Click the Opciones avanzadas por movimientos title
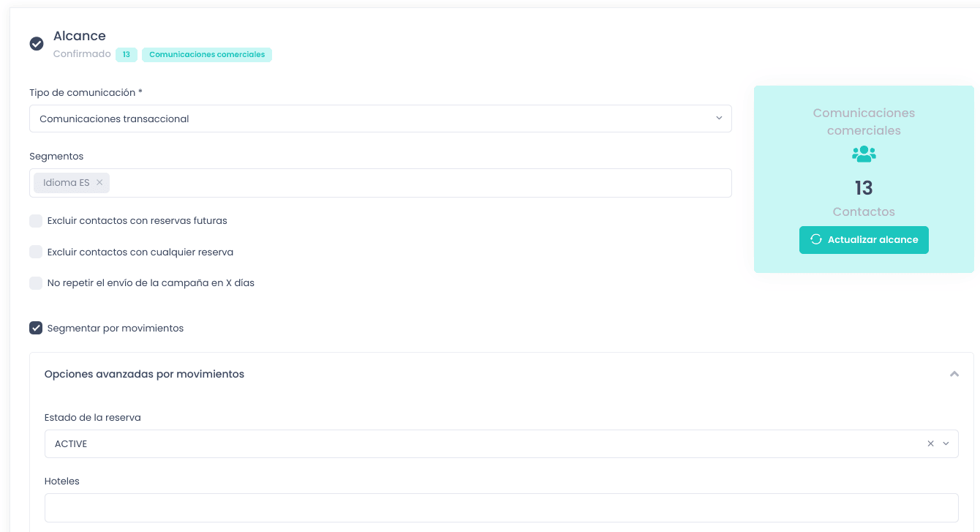The image size is (980, 532). 144,374
